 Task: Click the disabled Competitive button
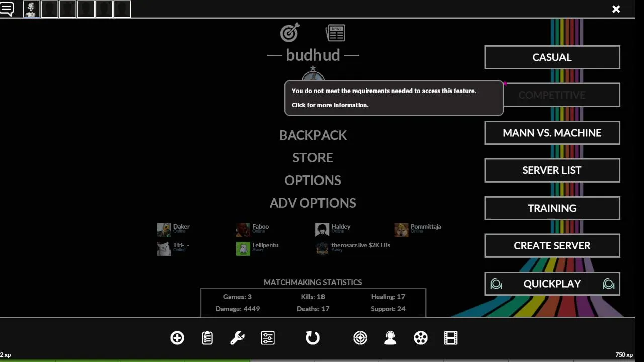click(x=552, y=95)
